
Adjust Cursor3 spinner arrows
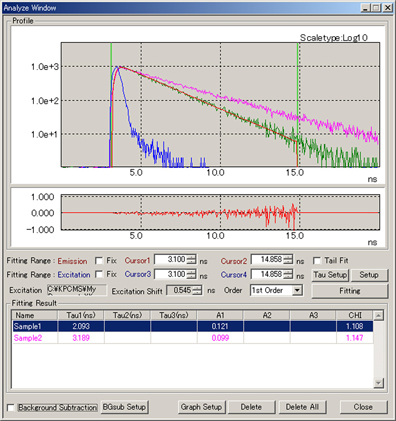[x=191, y=274]
